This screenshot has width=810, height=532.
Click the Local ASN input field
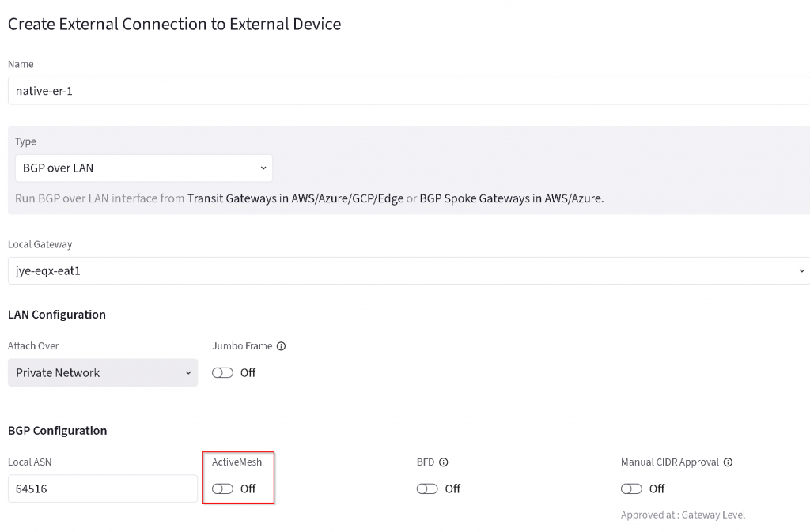(103, 489)
